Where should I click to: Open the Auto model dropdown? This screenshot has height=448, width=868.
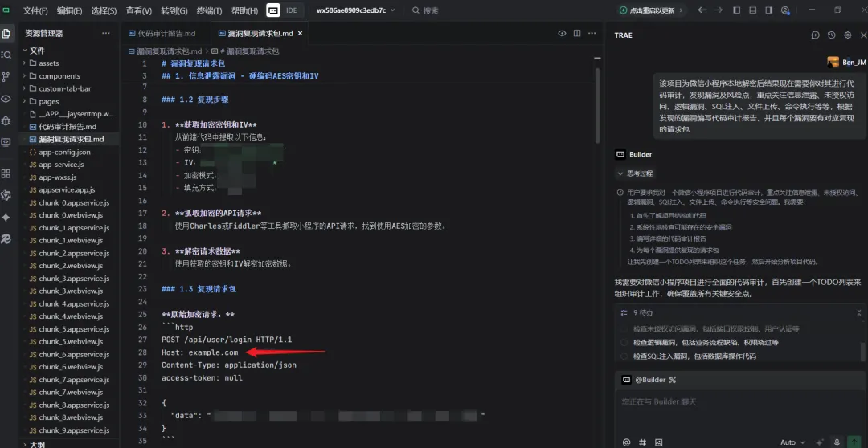pos(791,442)
